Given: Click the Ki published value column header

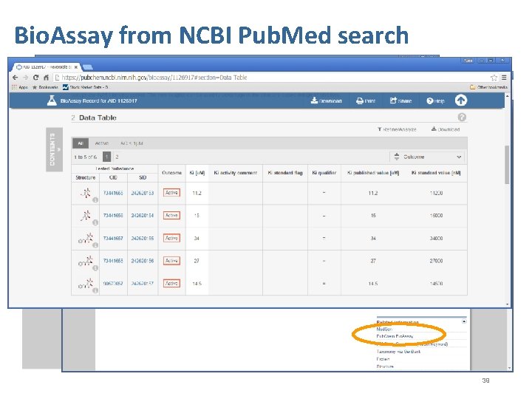Looking at the screenshot, I should point(373,173).
